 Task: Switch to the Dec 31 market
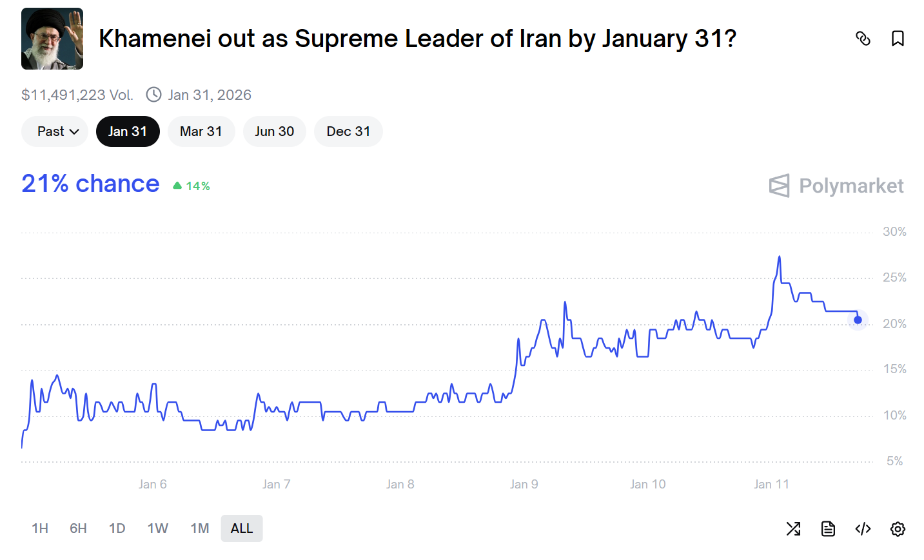(348, 131)
